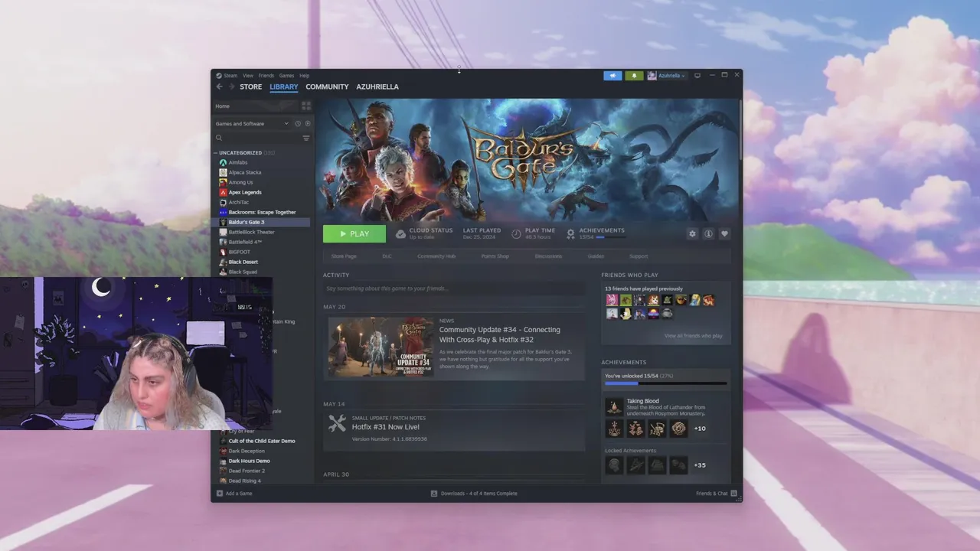
Task: Switch to Big Picture mode icon
Action: pos(697,76)
